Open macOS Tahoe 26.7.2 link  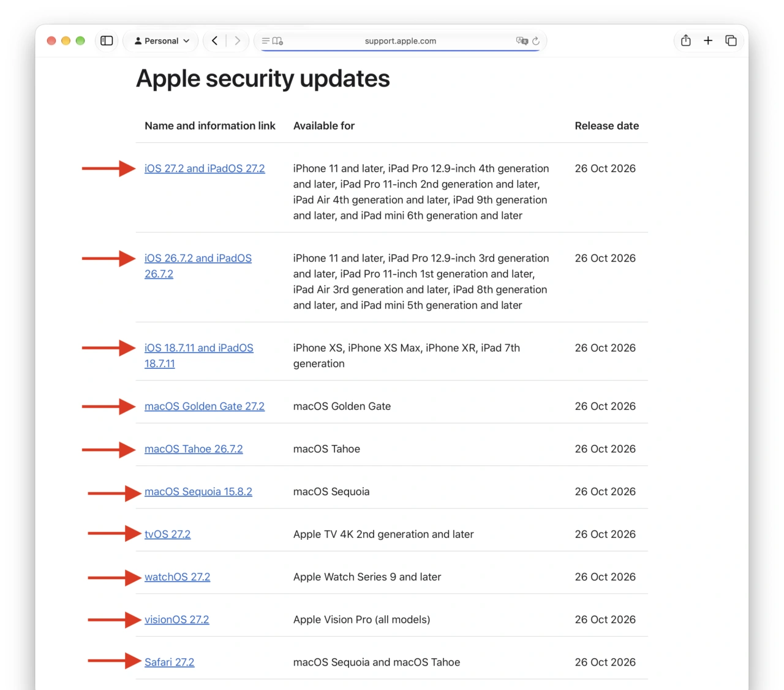tap(194, 449)
